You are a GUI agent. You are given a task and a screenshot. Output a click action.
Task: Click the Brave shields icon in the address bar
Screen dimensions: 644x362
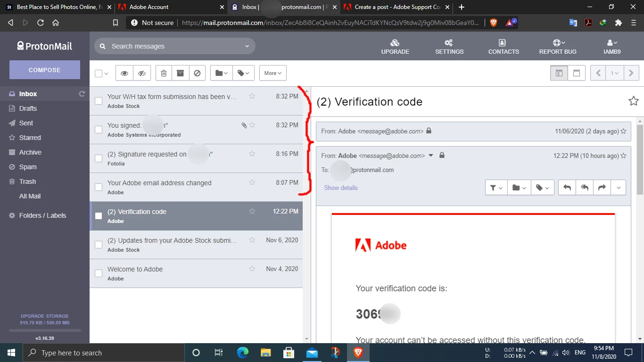[x=494, y=23]
